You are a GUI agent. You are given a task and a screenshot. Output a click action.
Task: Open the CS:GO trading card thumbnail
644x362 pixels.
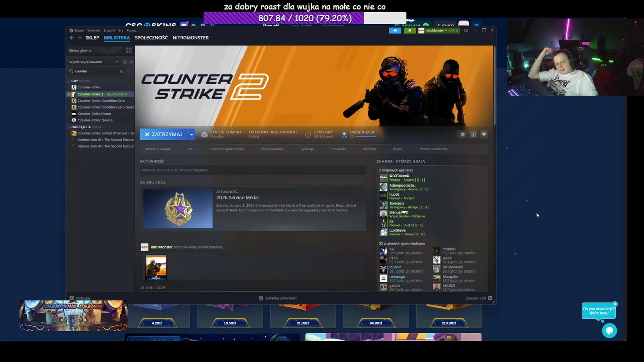pyautogui.click(x=156, y=267)
